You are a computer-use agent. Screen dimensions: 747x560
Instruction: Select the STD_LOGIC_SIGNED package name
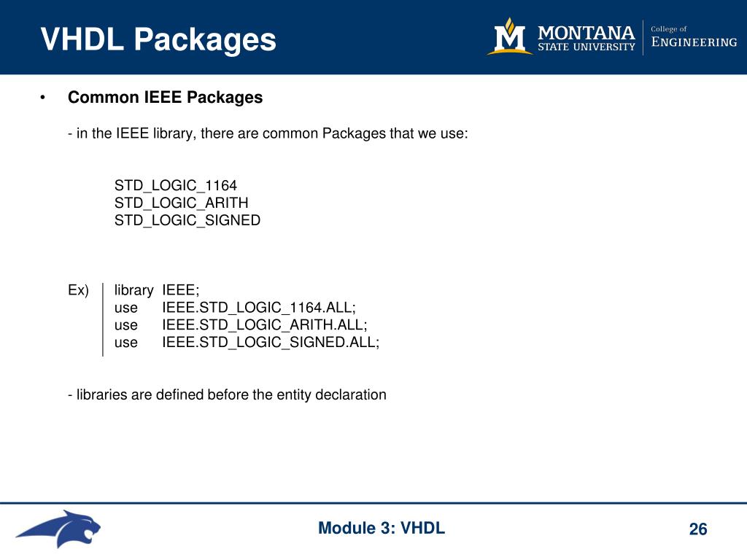[x=187, y=220]
